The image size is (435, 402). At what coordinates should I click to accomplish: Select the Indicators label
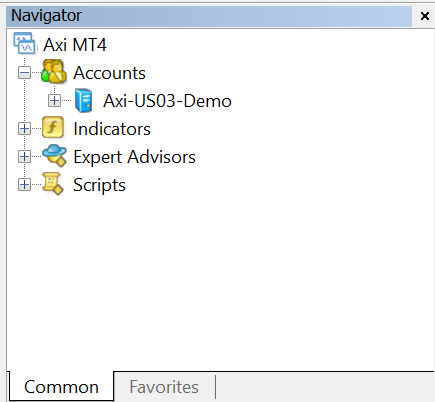112,129
